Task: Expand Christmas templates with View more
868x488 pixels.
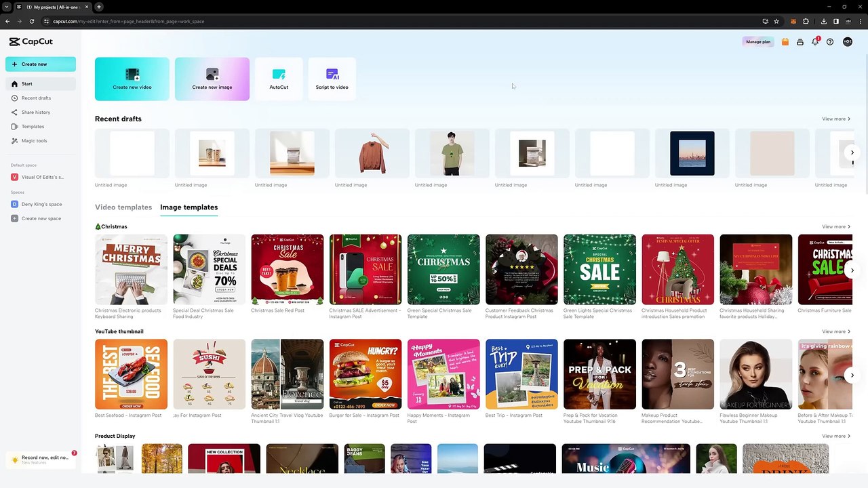Action: (836, 227)
